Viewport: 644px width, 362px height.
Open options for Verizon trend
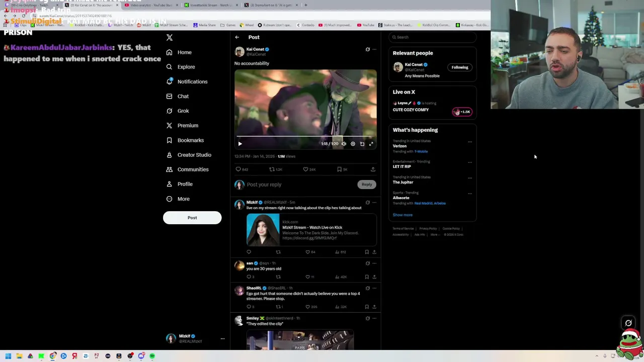(x=470, y=142)
